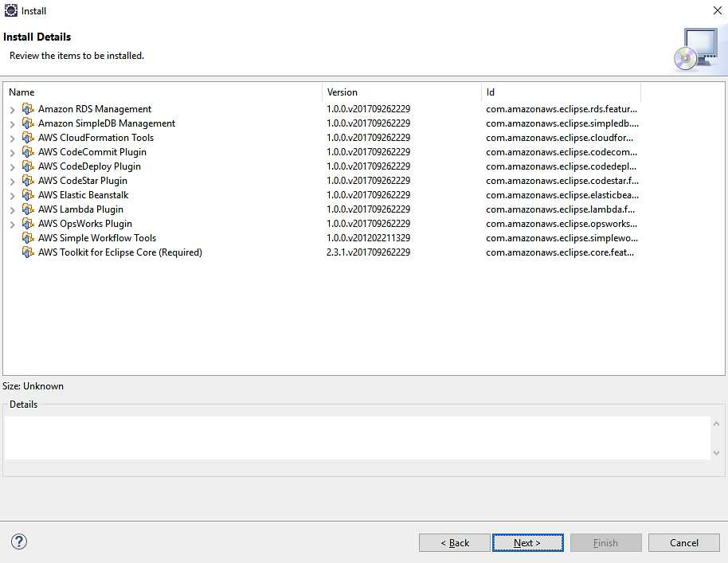Screen dimensions: 728x563
Task: Go back with the Back button
Action: 455,542
